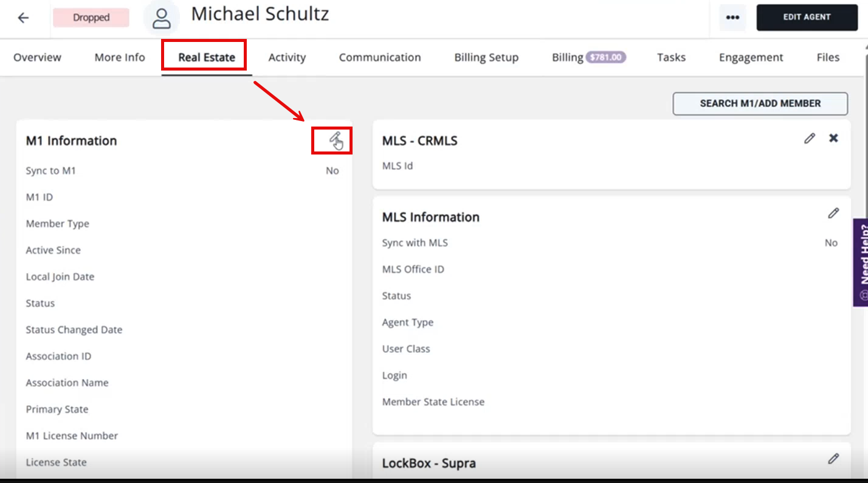Click the Active Since label
Image resolution: width=868 pixels, height=483 pixels.
click(53, 250)
